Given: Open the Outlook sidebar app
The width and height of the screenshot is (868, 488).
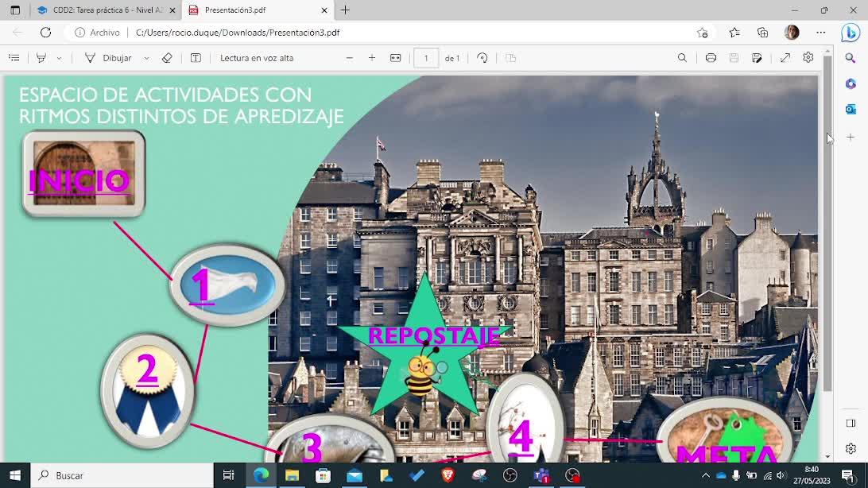Looking at the screenshot, I should click(851, 110).
